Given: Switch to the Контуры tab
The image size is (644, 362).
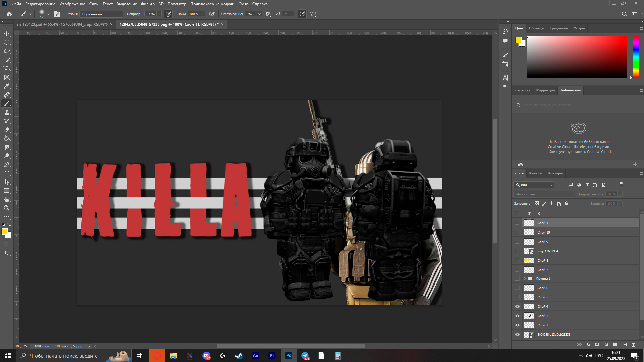Looking at the screenshot, I should pos(555,173).
